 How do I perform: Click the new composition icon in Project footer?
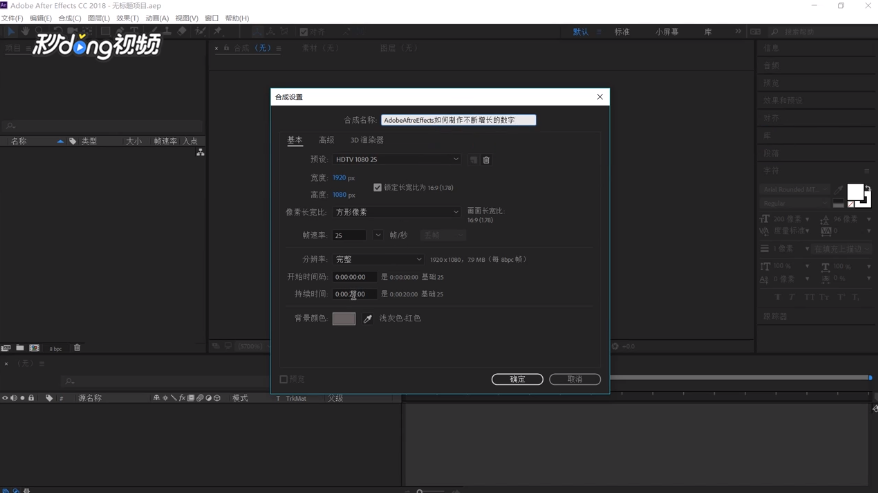click(x=34, y=348)
